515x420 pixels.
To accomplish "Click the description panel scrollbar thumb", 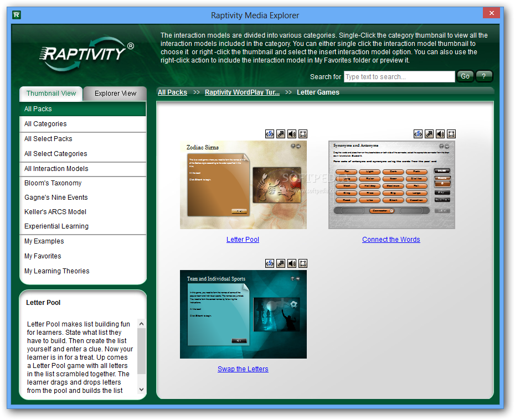I will coord(142,351).
